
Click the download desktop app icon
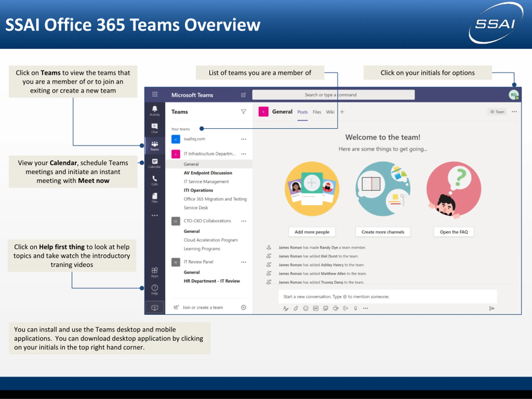[x=155, y=307]
